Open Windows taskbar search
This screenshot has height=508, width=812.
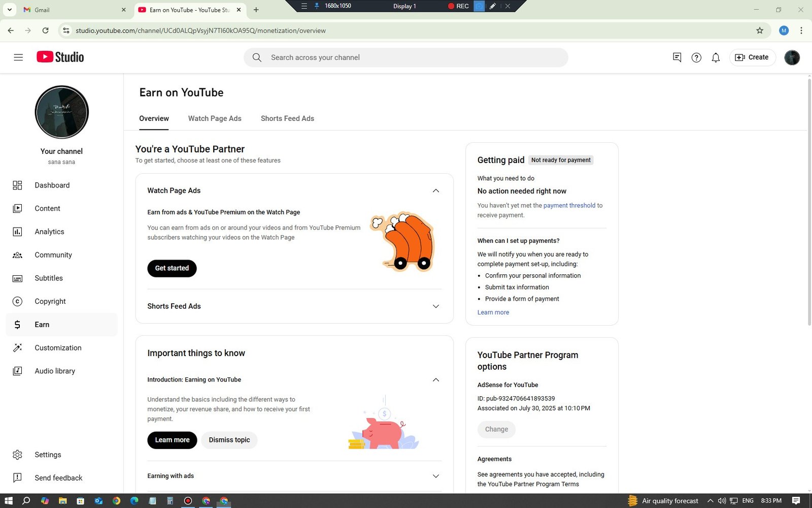26,501
